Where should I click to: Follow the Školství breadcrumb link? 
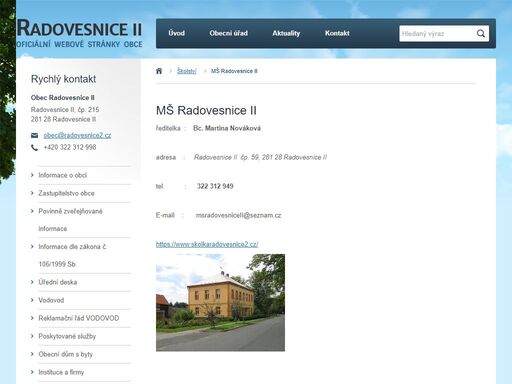coord(187,71)
